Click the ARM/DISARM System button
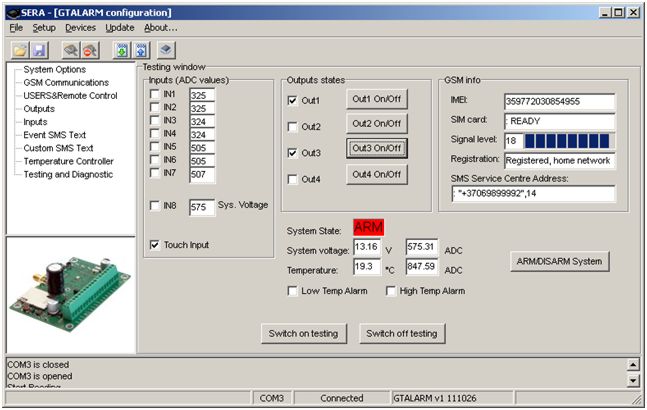Image resolution: width=647 pixels, height=410 pixels. (560, 261)
